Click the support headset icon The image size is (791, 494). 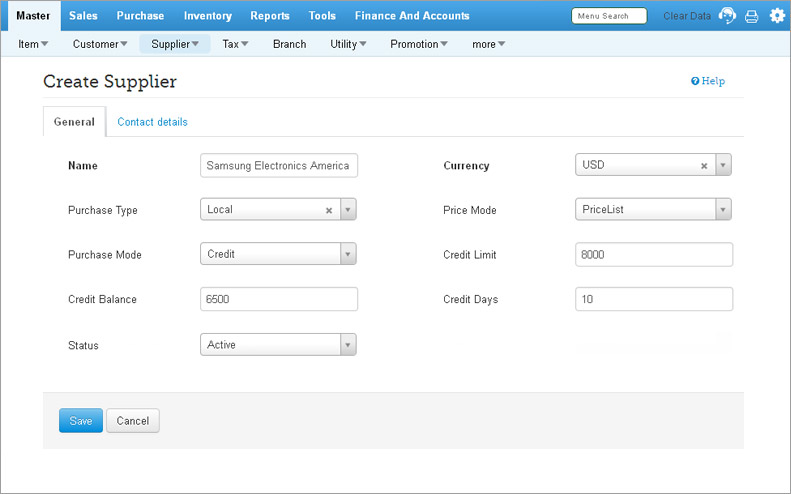point(727,16)
